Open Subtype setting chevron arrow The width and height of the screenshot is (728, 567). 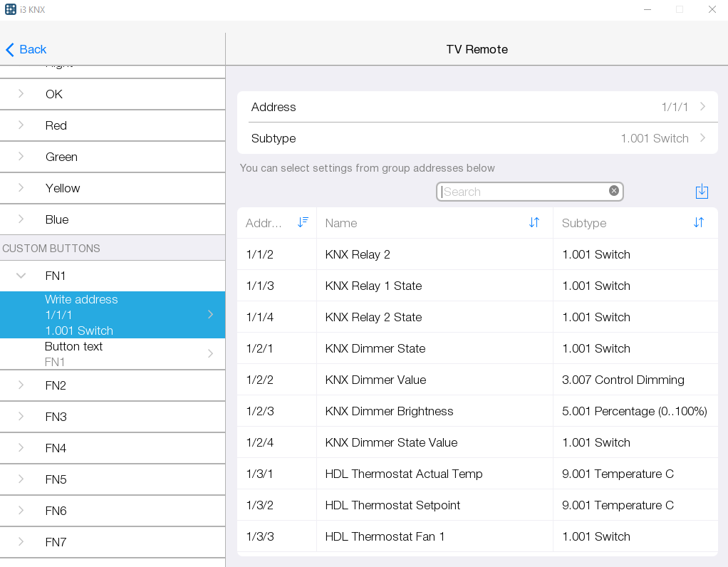coord(702,138)
